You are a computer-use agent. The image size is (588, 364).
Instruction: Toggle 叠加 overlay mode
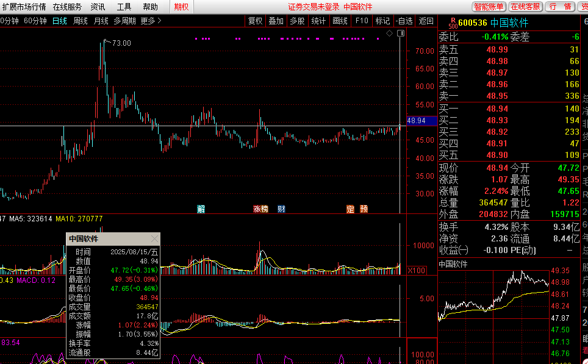[x=276, y=21]
